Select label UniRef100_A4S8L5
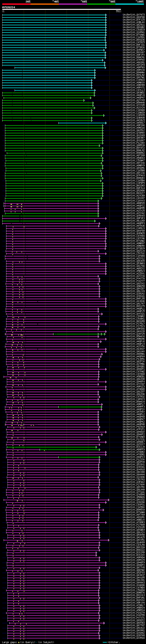Viewport: 146px width, 644px height. click(134, 120)
